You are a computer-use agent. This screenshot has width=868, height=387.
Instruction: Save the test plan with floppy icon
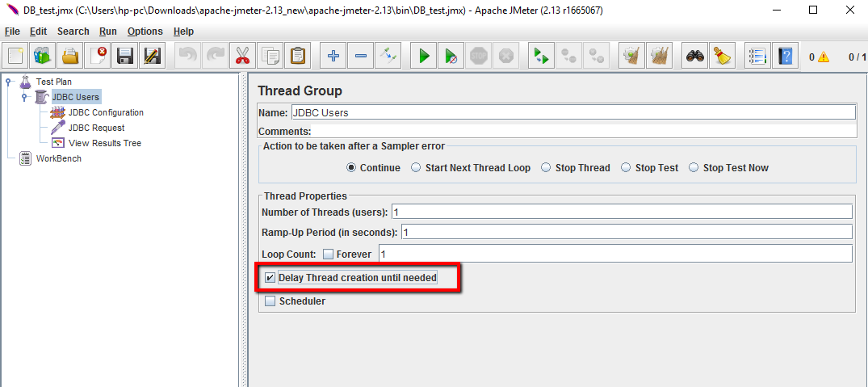(124, 56)
